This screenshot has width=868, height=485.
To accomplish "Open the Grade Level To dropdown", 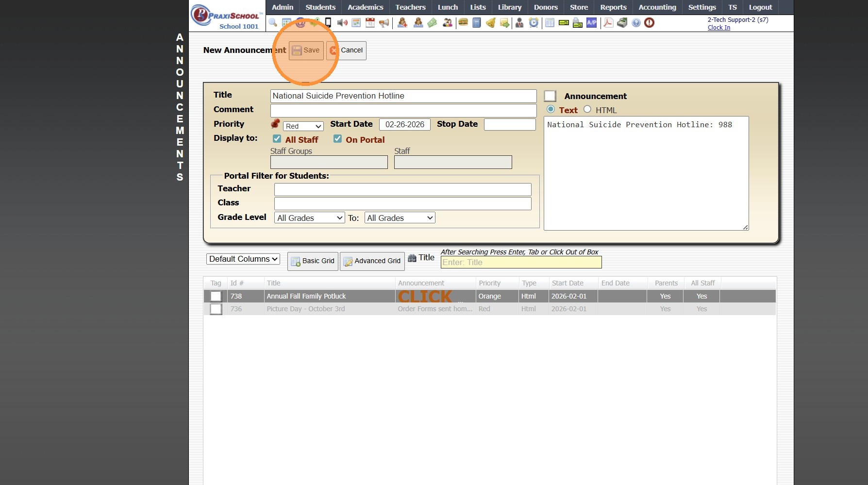I will point(400,218).
